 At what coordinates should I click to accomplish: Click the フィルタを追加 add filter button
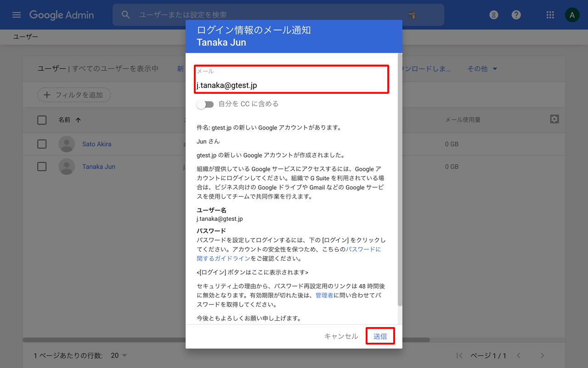74,95
